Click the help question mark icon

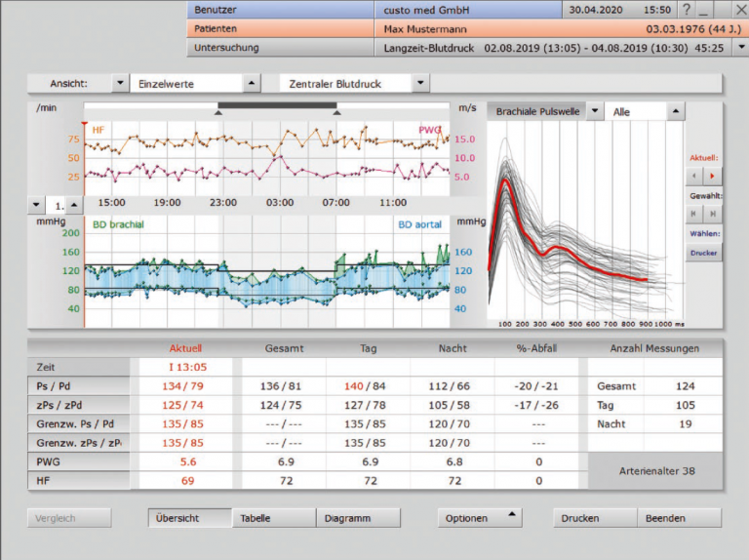[x=687, y=9]
